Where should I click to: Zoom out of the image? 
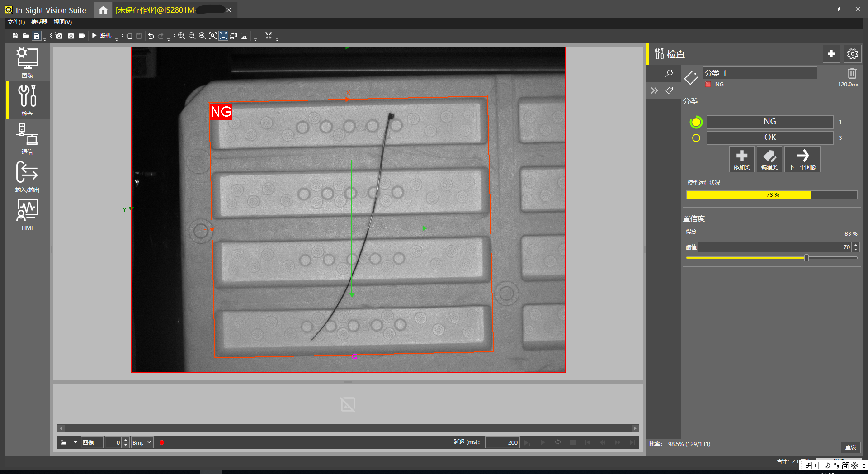(192, 36)
